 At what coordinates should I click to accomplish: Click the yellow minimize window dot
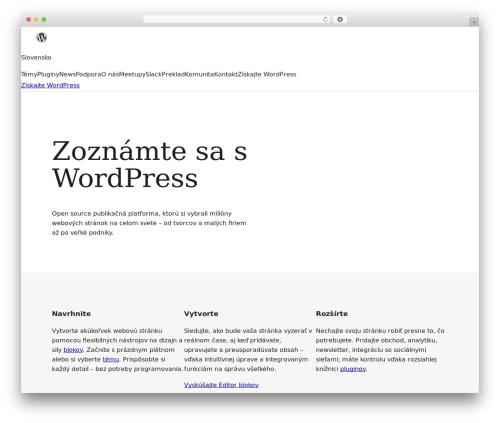[x=36, y=20]
